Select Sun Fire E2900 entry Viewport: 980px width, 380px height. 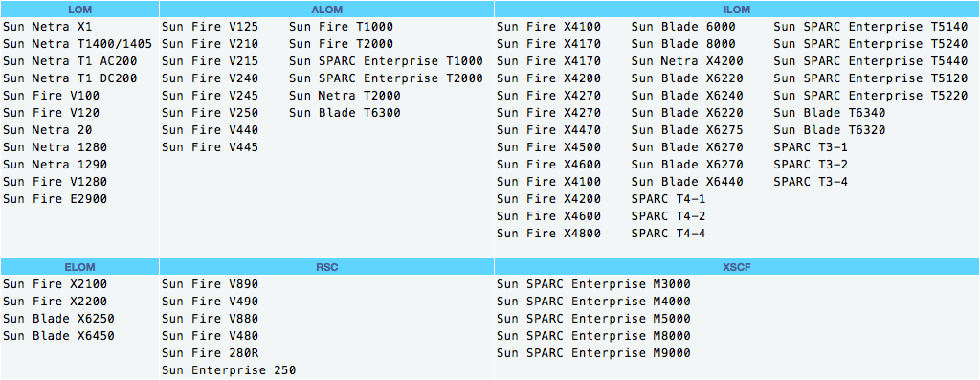pos(55,199)
